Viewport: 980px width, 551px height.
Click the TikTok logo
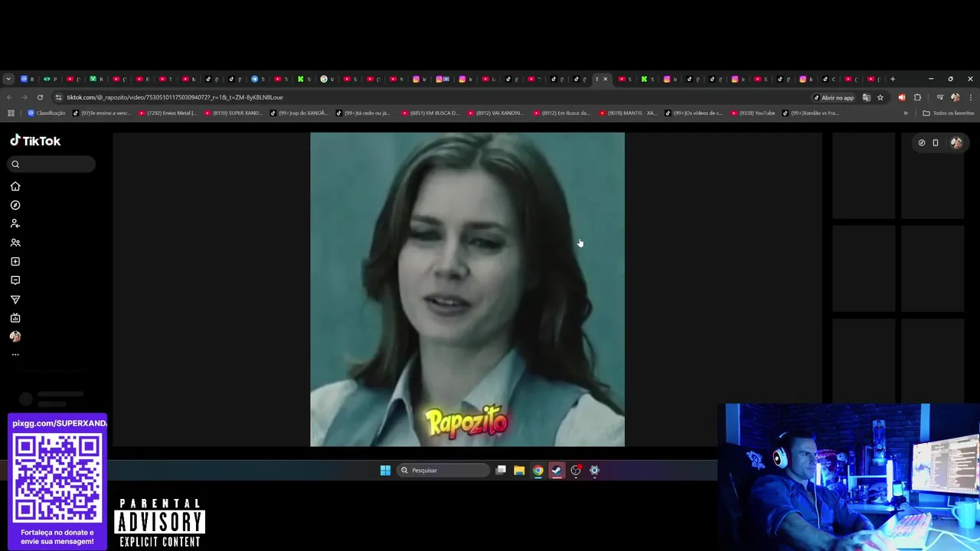(35, 141)
